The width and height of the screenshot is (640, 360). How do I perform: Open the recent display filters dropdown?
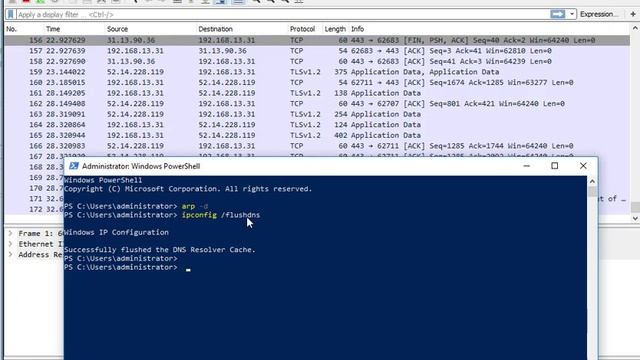click(x=571, y=14)
